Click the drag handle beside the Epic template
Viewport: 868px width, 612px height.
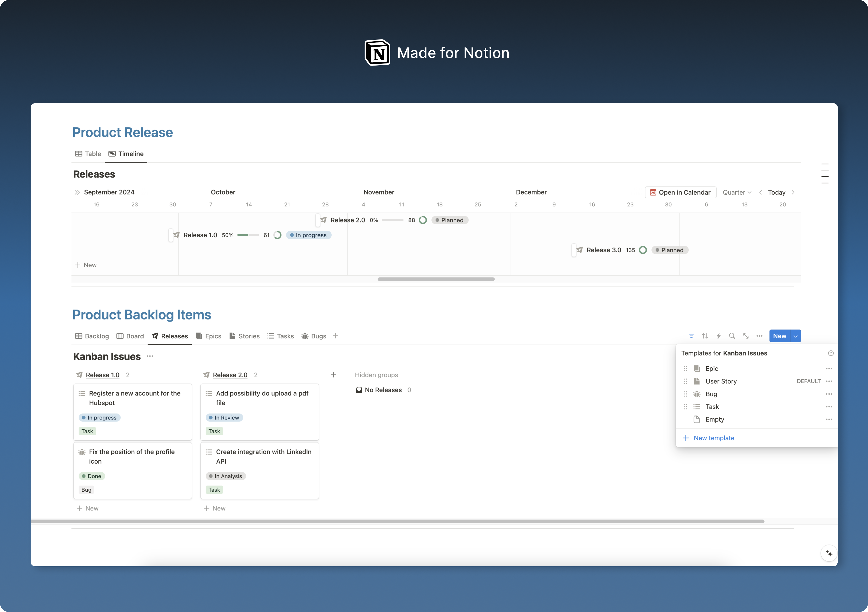pos(685,369)
